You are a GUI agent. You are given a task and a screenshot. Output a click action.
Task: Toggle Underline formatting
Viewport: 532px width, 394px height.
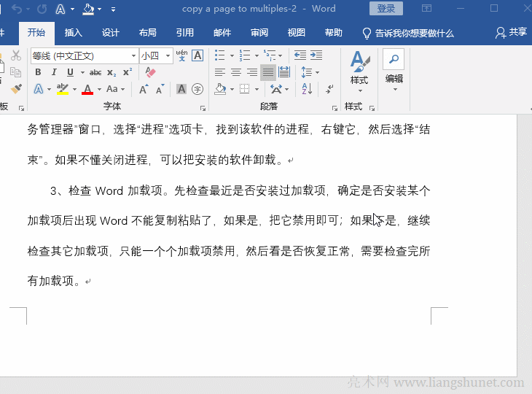(x=70, y=72)
